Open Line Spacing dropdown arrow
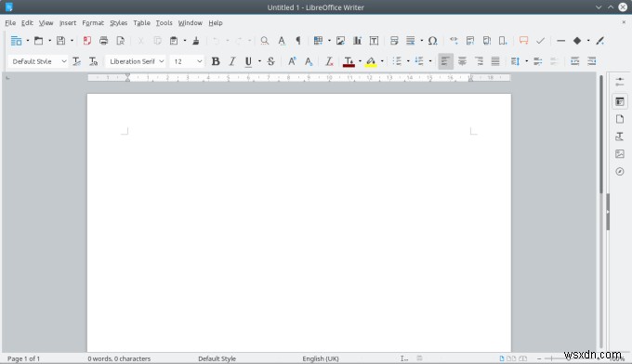The image size is (632, 364). (x=526, y=61)
